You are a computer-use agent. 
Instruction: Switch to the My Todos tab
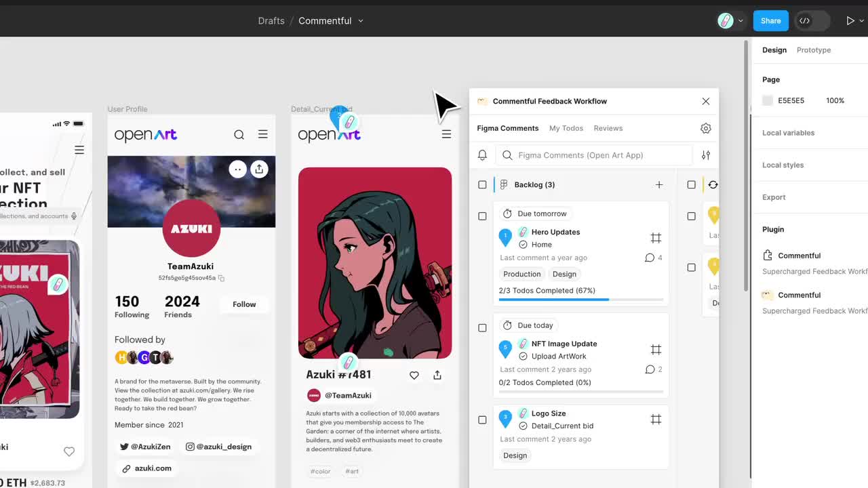[x=566, y=128]
